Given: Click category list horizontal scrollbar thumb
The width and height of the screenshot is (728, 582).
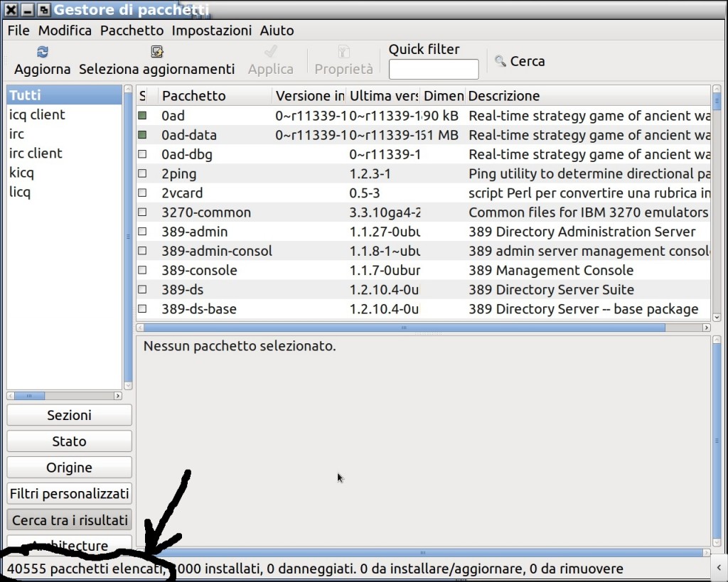Looking at the screenshot, I should (x=29, y=396).
